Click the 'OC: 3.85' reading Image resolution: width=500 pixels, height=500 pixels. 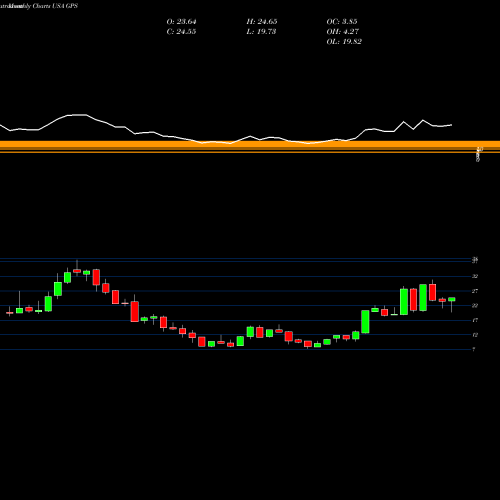[342, 22]
